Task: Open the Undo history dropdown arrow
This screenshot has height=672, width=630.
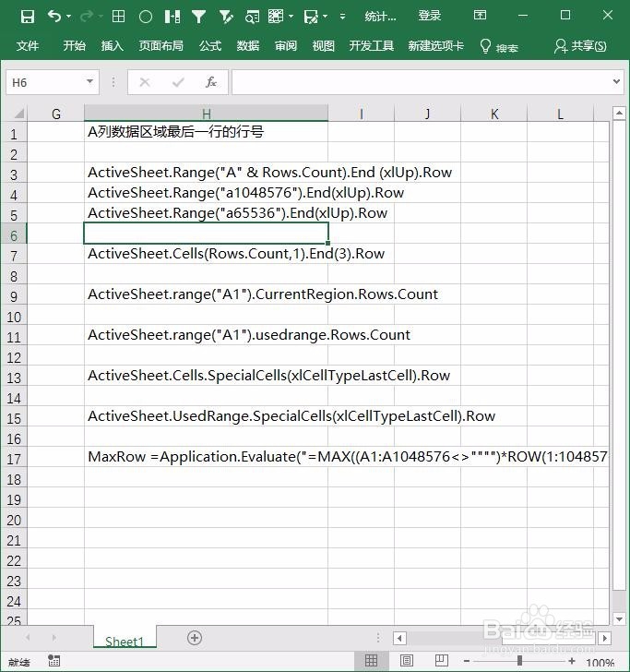Action: 68,17
